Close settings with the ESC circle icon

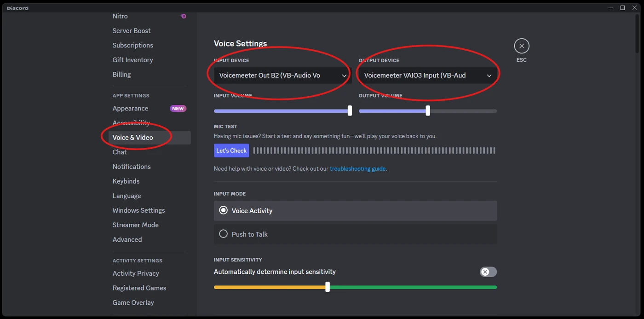point(522,46)
